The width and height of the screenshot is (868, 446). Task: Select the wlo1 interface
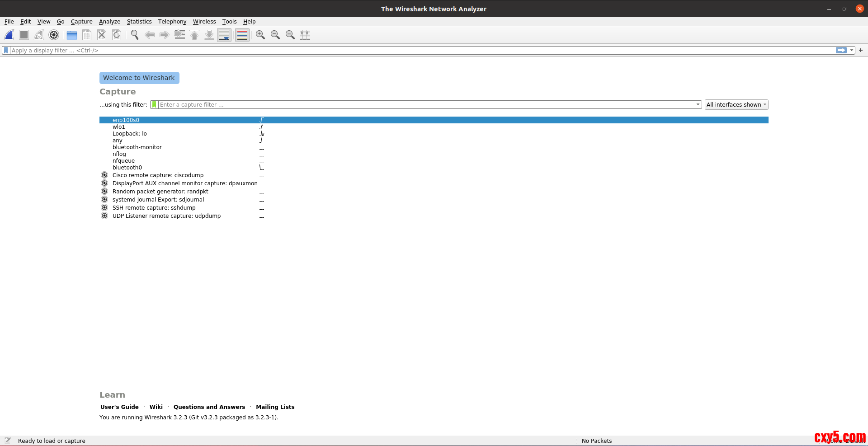119,127
